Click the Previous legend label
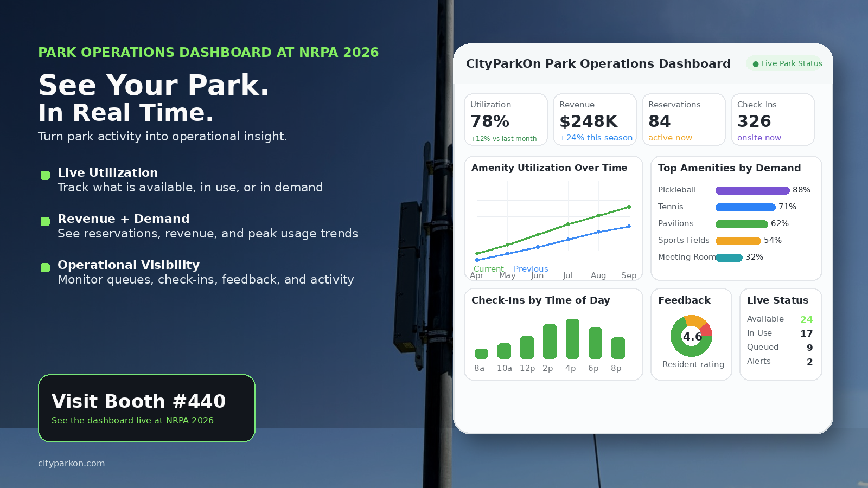 [531, 269]
